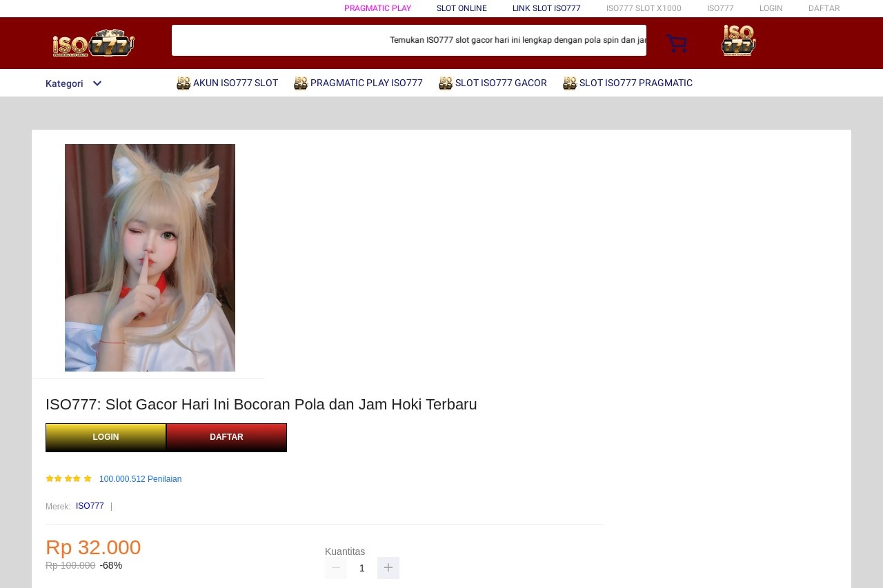Click the star rating icons

click(x=69, y=478)
